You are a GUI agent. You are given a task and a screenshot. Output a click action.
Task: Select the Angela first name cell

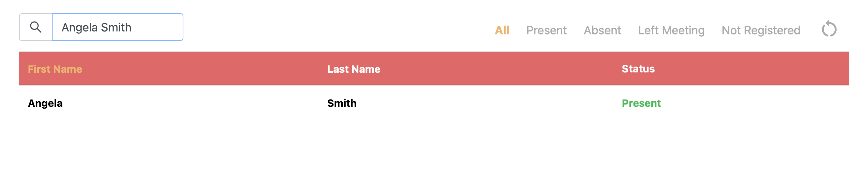coord(45,104)
